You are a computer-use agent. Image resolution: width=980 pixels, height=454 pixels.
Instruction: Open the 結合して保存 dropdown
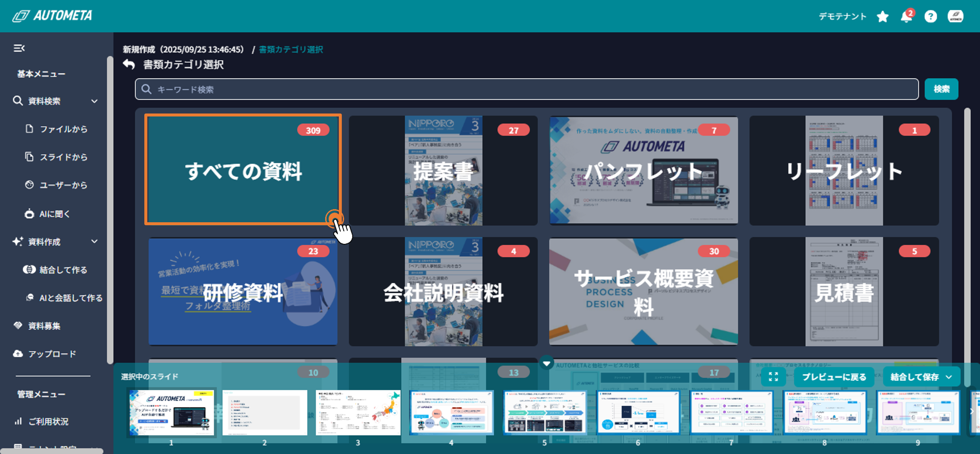tap(949, 377)
